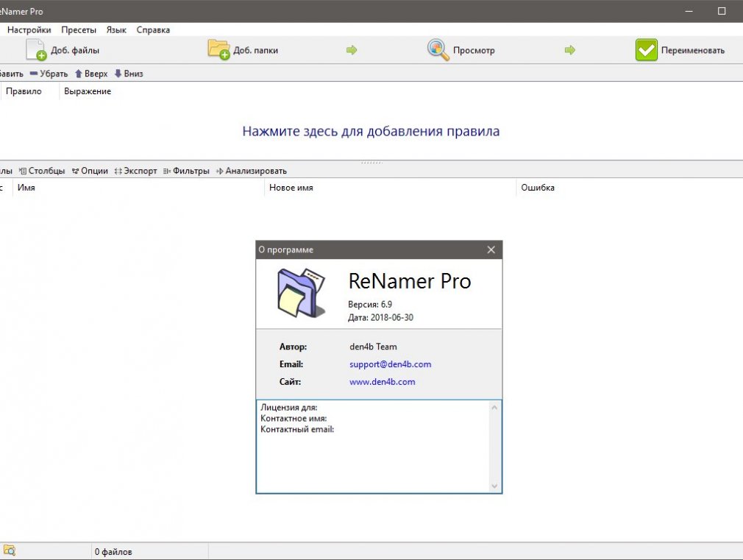Open the Опции options menu
Screen dimensions: 743x560
(x=90, y=171)
